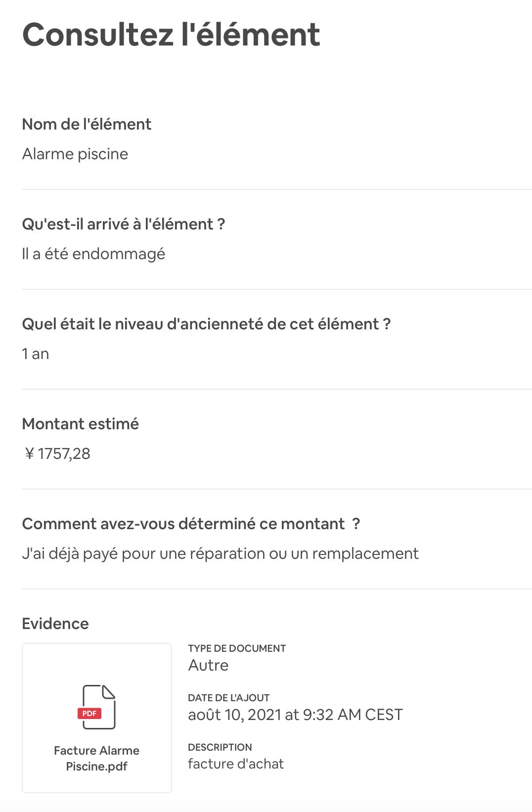This screenshot has height=812, width=532.
Task: Open the Facture Alarme Piscine.pdf file name
Action: click(x=96, y=758)
